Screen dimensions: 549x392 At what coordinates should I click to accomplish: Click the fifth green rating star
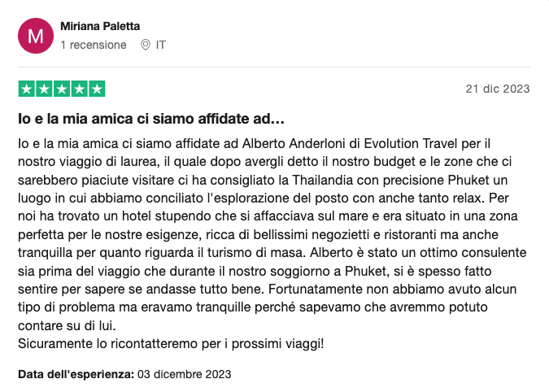[97, 89]
